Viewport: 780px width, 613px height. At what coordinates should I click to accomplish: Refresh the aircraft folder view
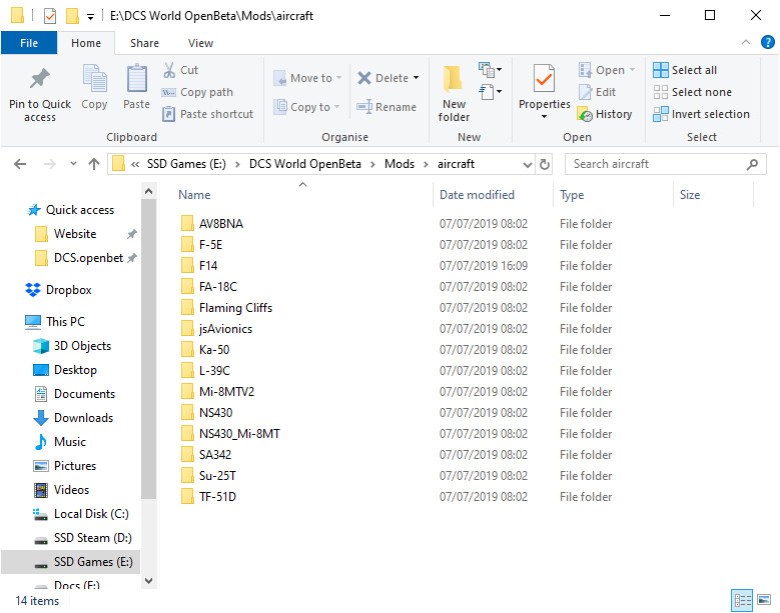pyautogui.click(x=545, y=164)
